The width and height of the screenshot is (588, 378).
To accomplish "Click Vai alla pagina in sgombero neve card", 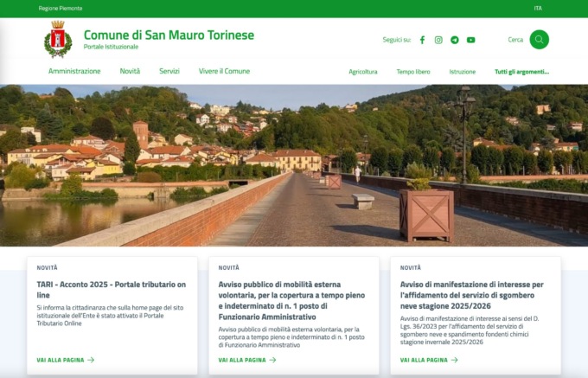I will pyautogui.click(x=424, y=360).
